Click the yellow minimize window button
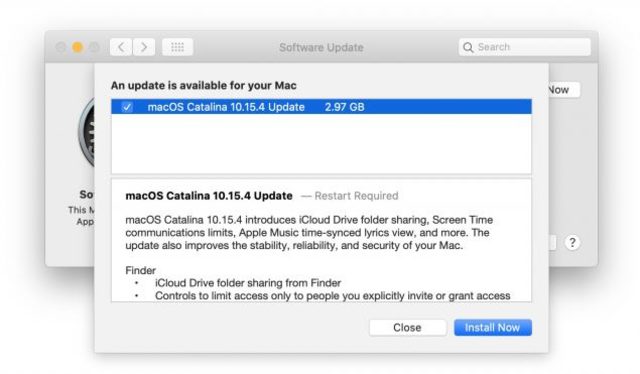Viewport: 640px width, 374px height. point(77,47)
